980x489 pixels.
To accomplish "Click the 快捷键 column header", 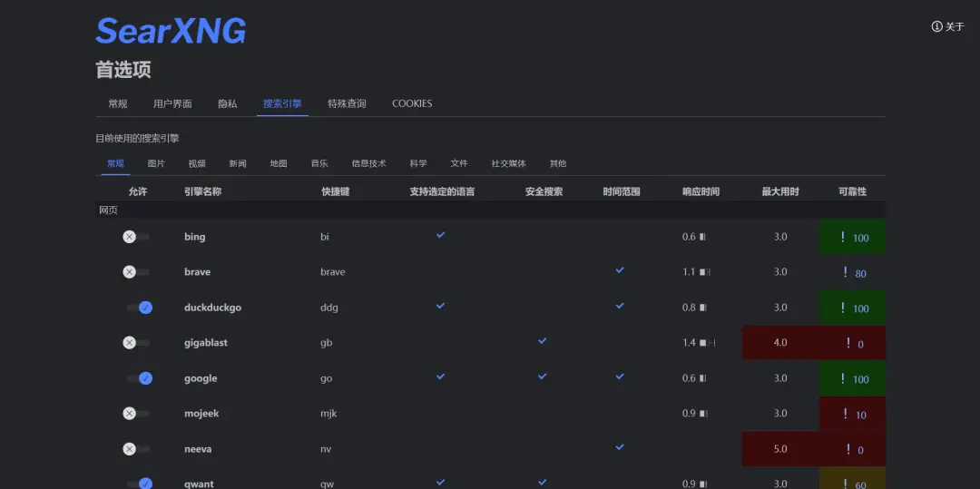I will [x=335, y=191].
